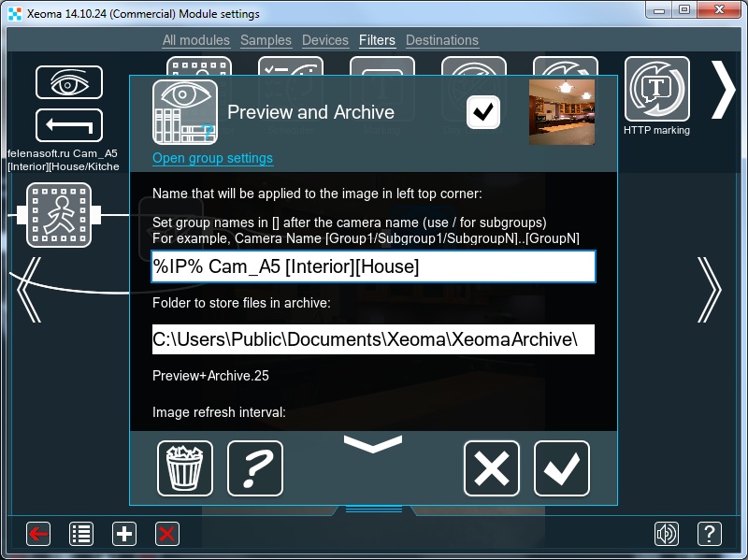This screenshot has width=748, height=560.
Task: Click the archive folder path field
Action: (x=373, y=339)
